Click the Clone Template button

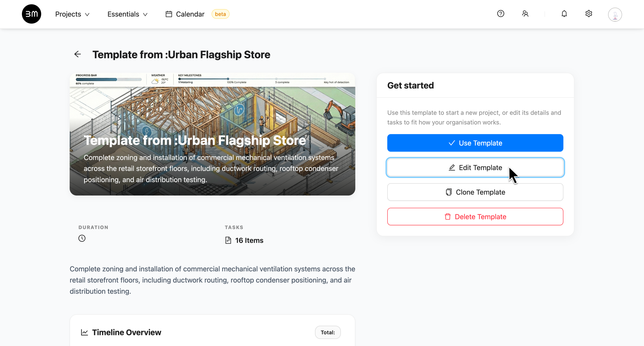coord(475,192)
